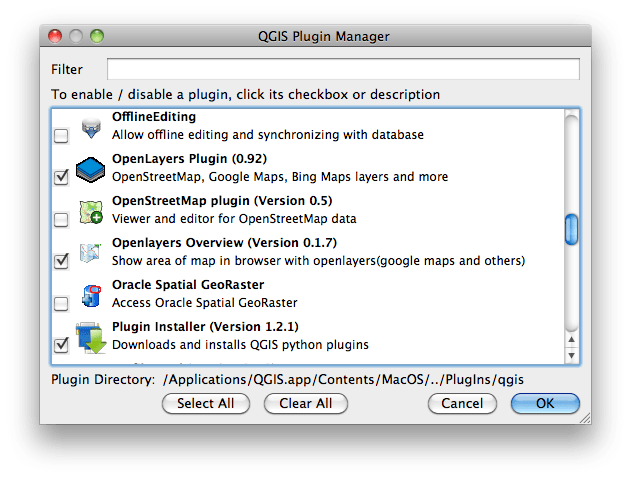This screenshot has height=479, width=631.
Task: Enable the OpenStreetMap plugin checkbox
Action: coord(61,220)
